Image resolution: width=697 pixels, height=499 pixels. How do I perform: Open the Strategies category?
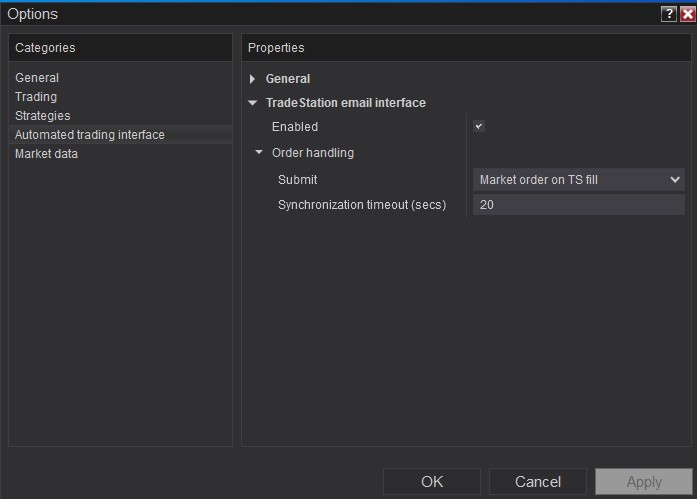pyautogui.click(x=43, y=116)
